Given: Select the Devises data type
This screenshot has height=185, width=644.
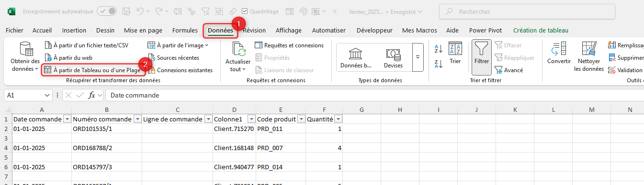Looking at the screenshot, I should tap(393, 58).
